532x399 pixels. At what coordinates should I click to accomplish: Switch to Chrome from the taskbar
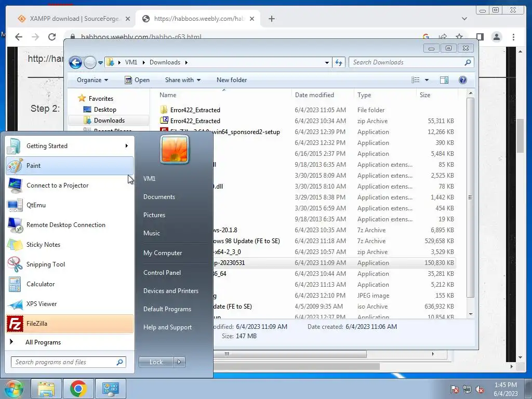[78, 389]
